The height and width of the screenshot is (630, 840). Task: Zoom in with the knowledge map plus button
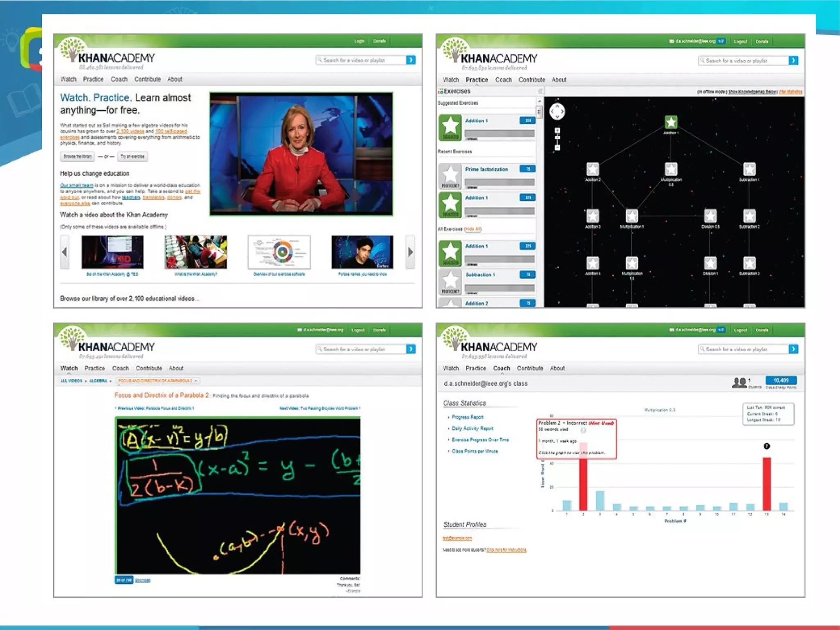tap(557, 131)
